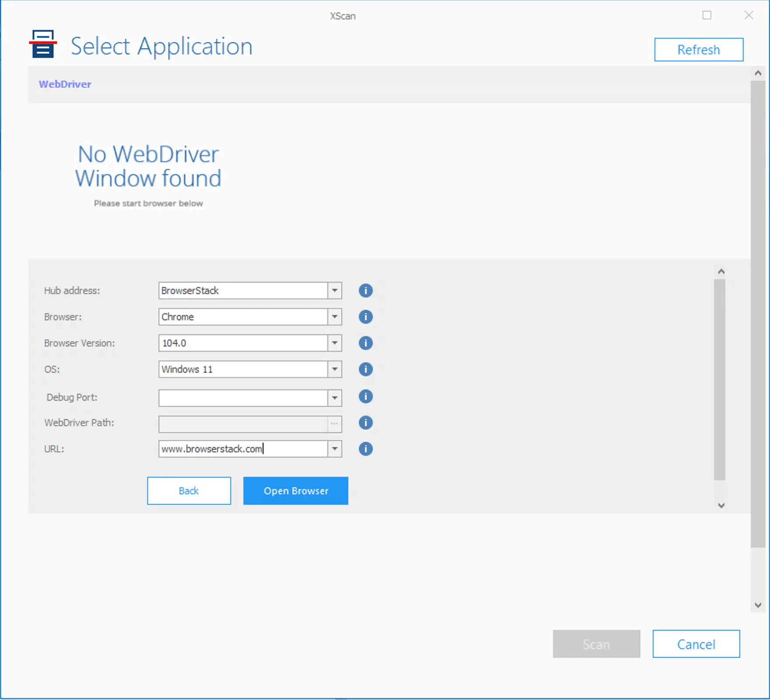The height and width of the screenshot is (700, 770).
Task: Open the Browser dropdown showing Chrome
Action: pyautogui.click(x=335, y=317)
